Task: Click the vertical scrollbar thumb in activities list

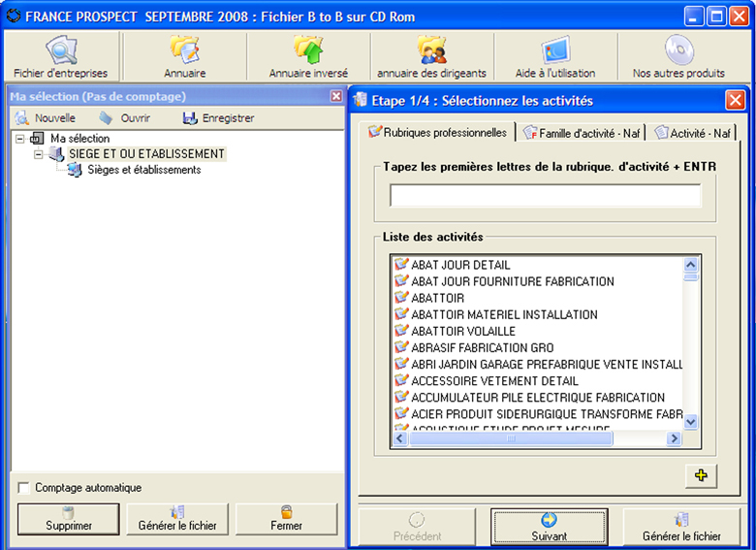Action: tap(690, 276)
